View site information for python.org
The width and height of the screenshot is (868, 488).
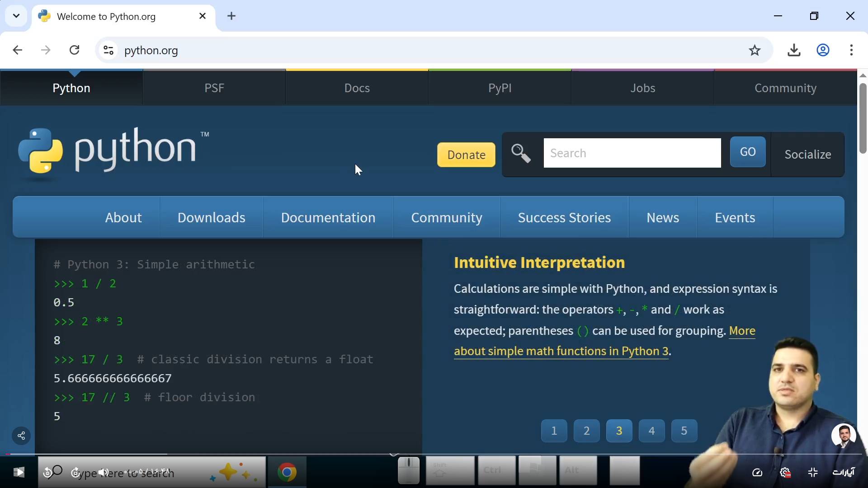point(108,50)
